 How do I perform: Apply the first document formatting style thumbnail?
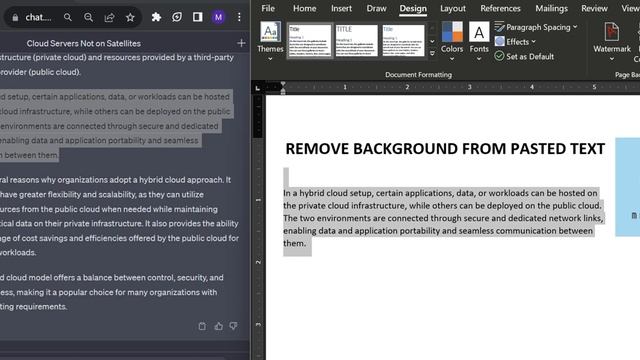point(310,40)
